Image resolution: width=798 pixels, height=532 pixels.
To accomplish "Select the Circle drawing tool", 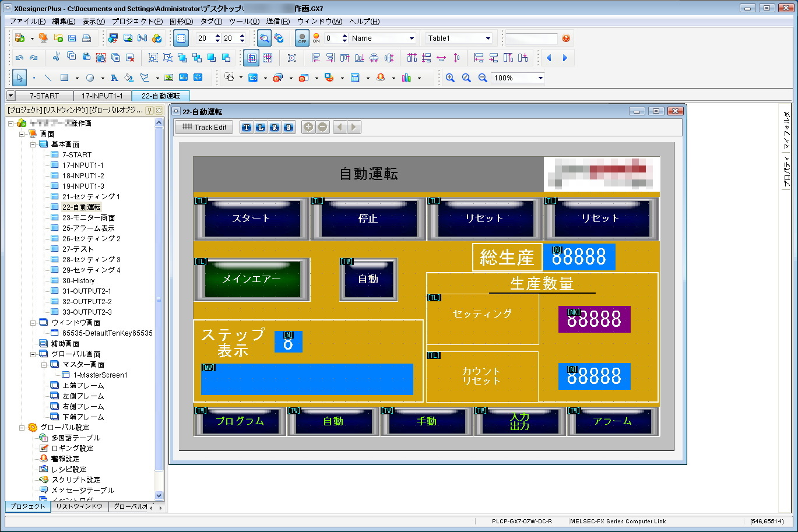I will pyautogui.click(x=90, y=77).
